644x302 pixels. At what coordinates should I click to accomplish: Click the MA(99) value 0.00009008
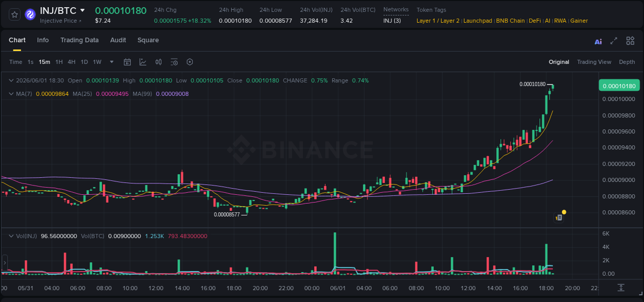click(172, 94)
